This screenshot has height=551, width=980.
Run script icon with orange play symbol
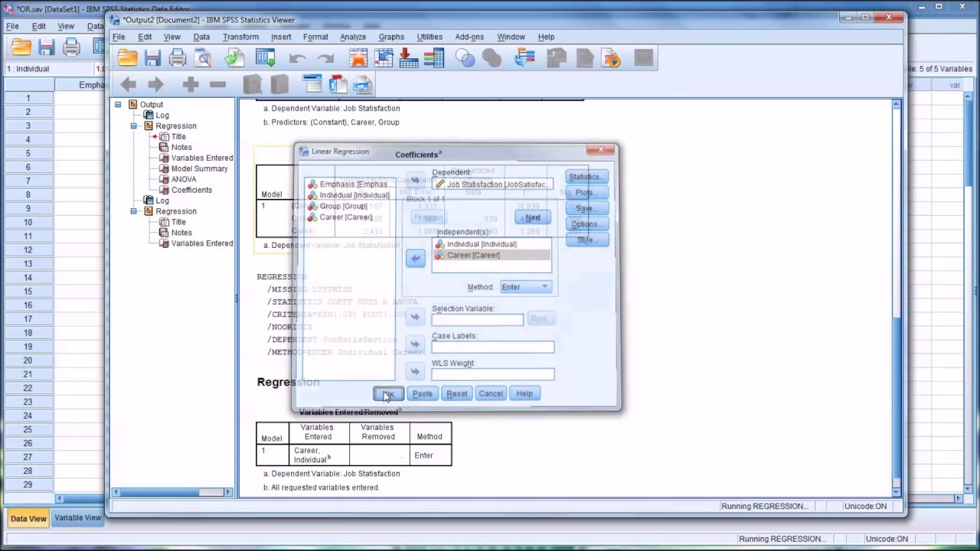[x=611, y=58]
